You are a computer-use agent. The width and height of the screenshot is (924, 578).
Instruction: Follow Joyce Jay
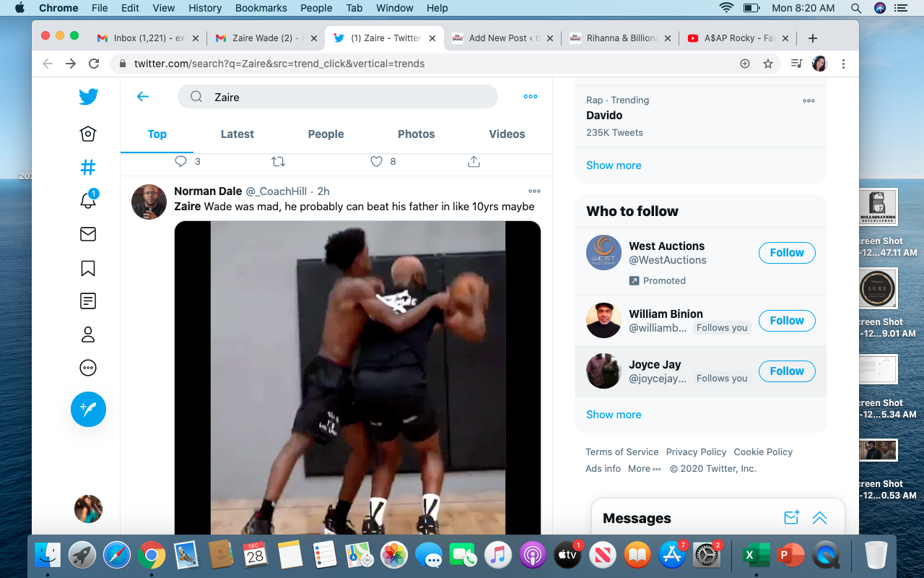click(787, 371)
